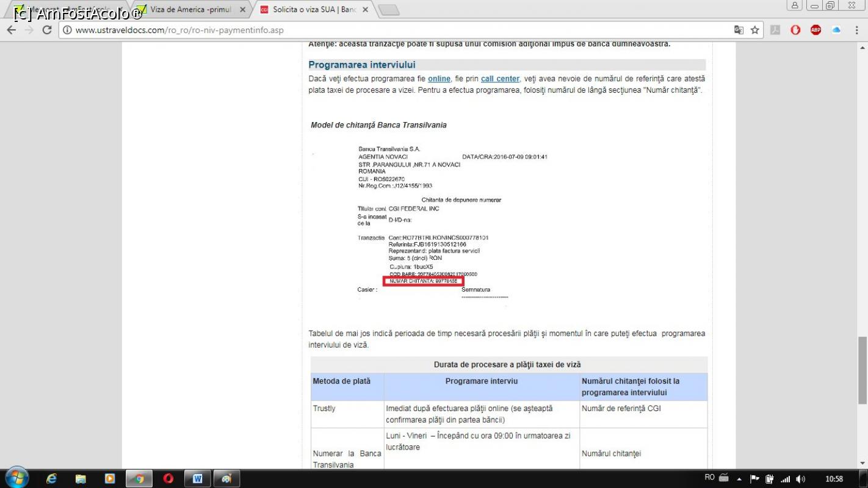
Task: Switch to Microsoft Word in the taskbar
Action: [x=198, y=478]
